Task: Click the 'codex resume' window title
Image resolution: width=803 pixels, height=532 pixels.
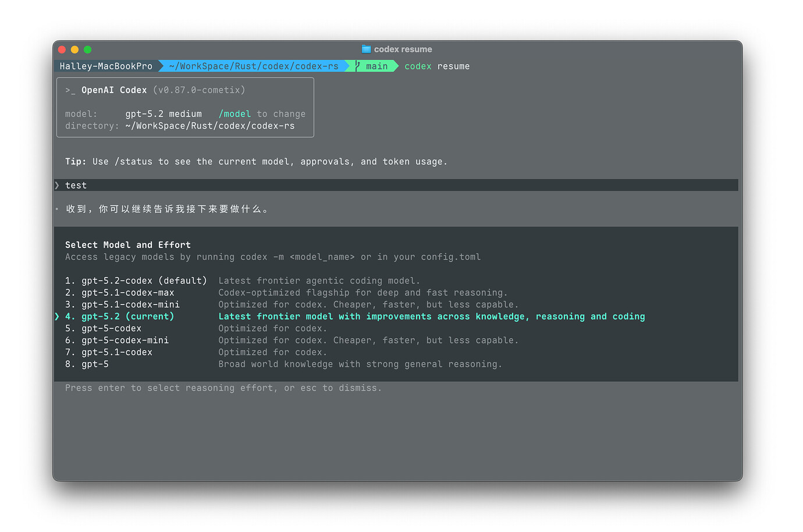Action: [x=403, y=49]
